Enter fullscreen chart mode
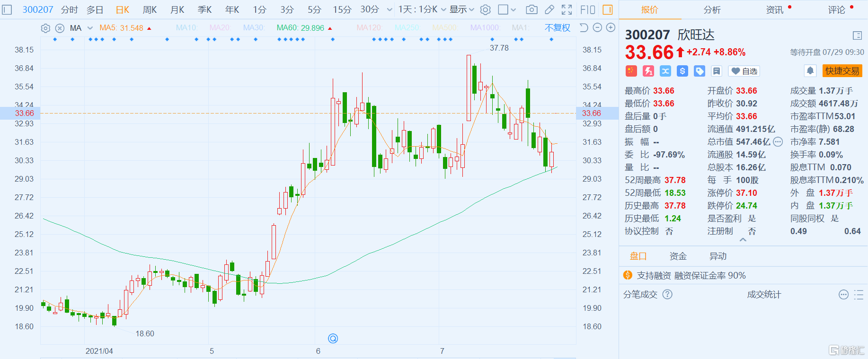The height and width of the screenshot is (359, 868). [567, 9]
